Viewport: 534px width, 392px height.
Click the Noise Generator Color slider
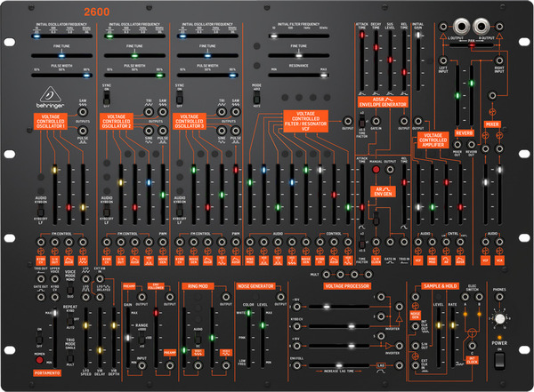pyautogui.click(x=248, y=337)
